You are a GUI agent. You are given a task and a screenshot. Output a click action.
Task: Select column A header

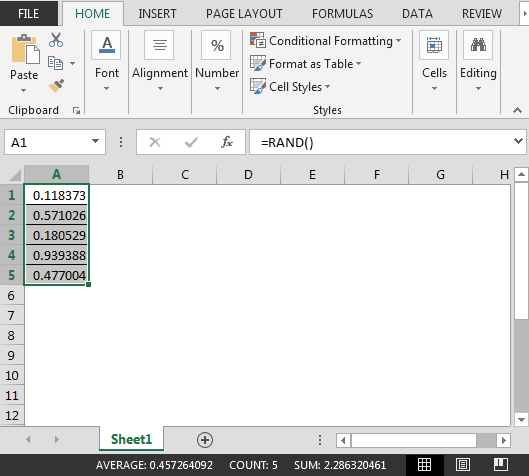pos(56,174)
